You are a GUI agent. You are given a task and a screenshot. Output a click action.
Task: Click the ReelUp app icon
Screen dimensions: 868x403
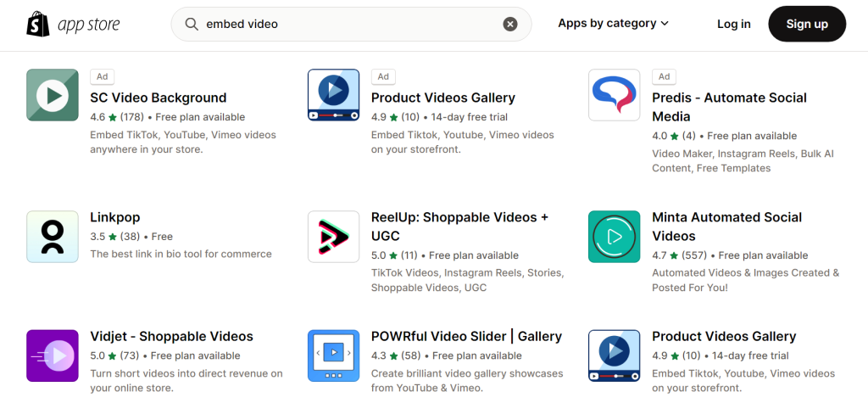(334, 237)
